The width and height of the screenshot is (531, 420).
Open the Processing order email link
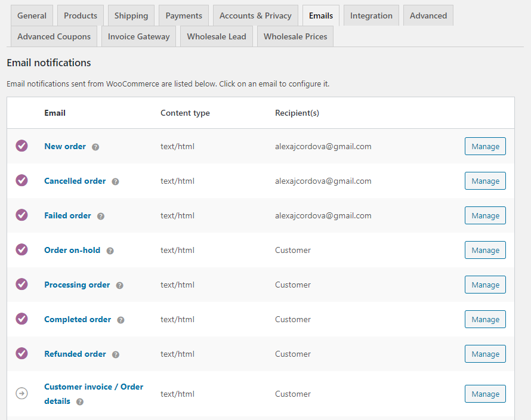pos(77,285)
